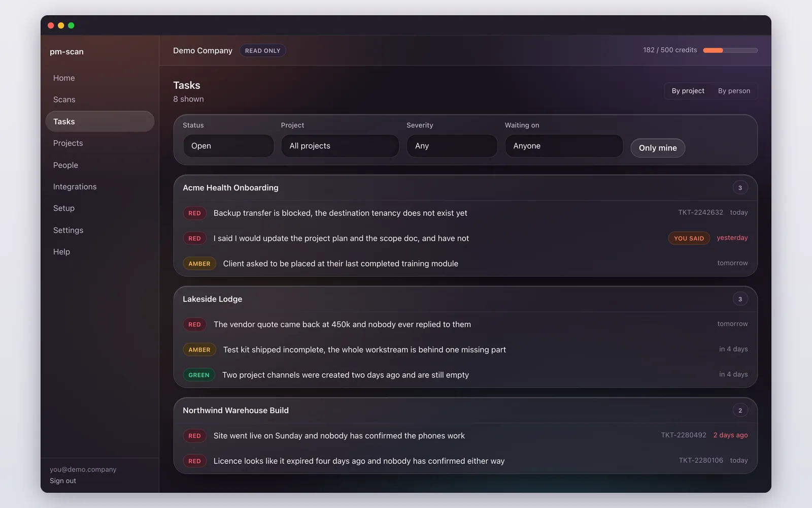Select Tasks in the sidebar

coord(100,121)
